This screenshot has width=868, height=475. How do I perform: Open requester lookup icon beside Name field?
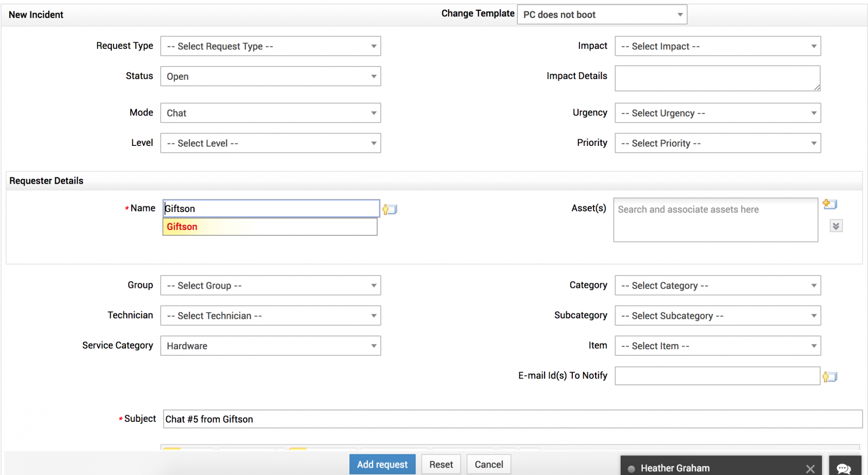click(x=390, y=209)
